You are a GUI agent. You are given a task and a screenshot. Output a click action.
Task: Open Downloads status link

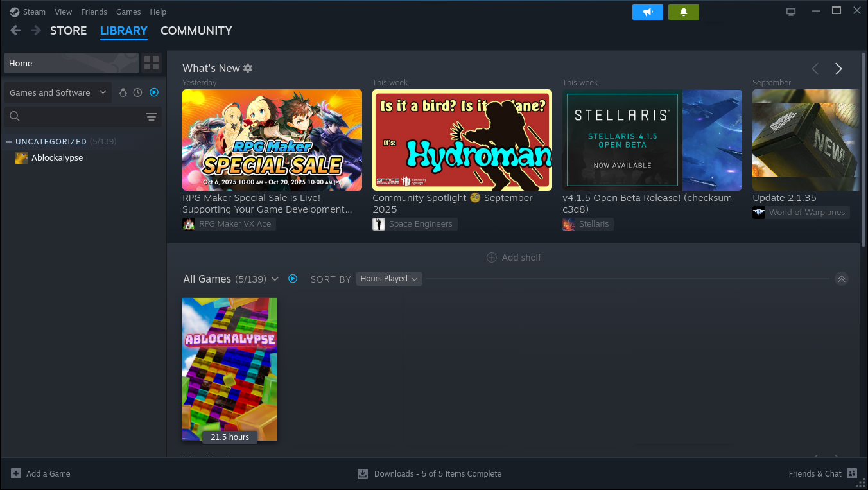click(x=430, y=473)
